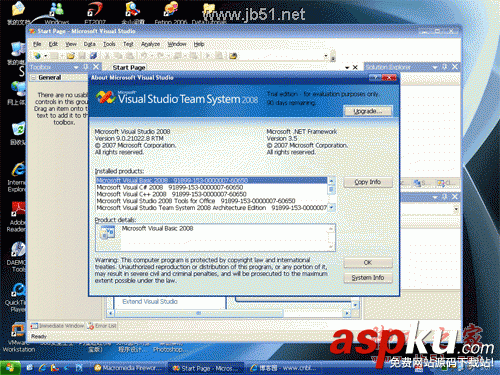Click down arrow of installed products scrollbar
The width and height of the screenshot is (500, 375).
[x=331, y=207]
